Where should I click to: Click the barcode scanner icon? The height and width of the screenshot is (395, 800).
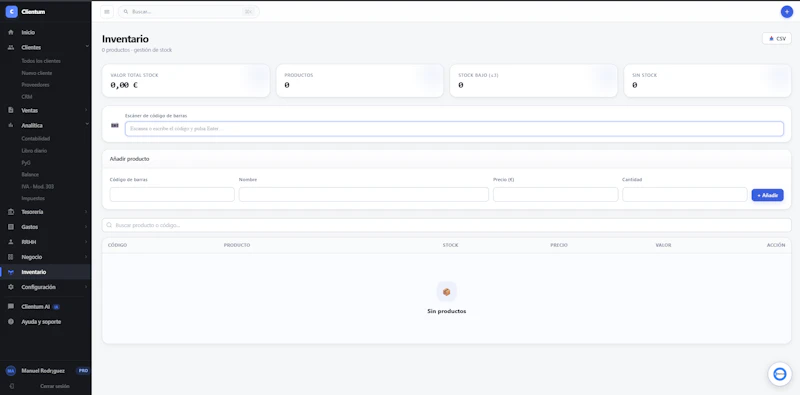click(x=115, y=126)
